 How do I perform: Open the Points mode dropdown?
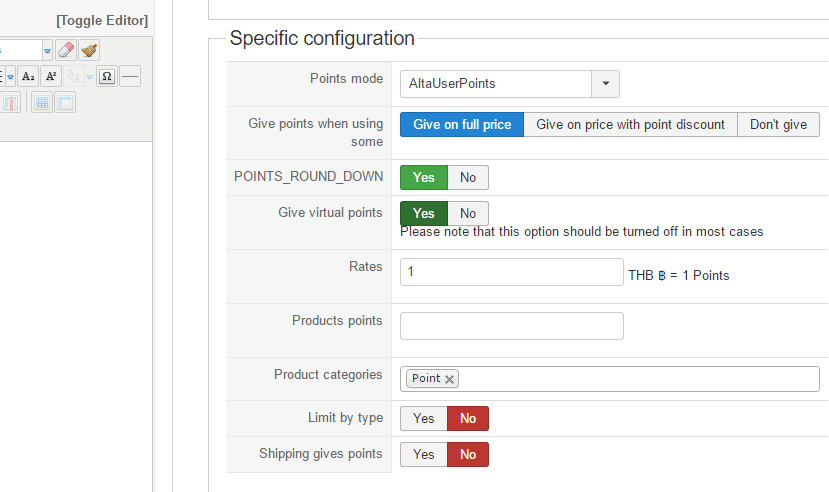click(605, 84)
